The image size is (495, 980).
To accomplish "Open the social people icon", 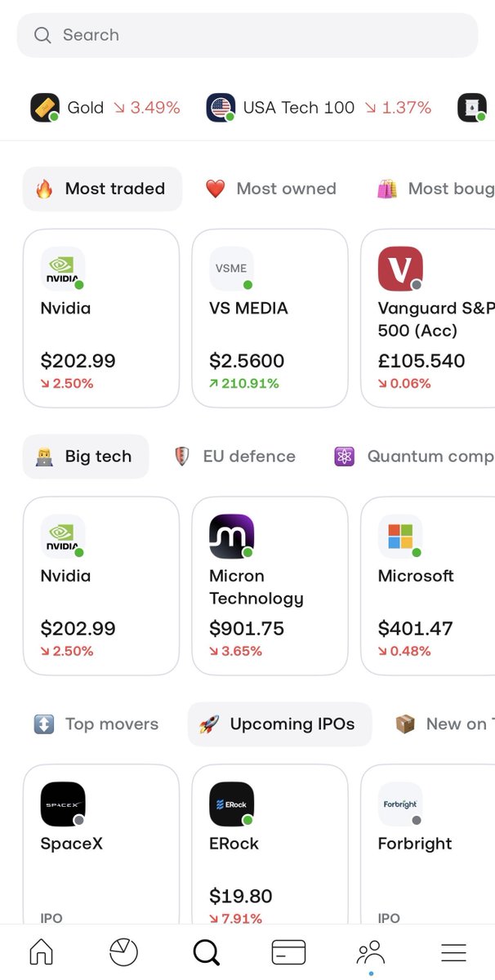I will click(371, 951).
